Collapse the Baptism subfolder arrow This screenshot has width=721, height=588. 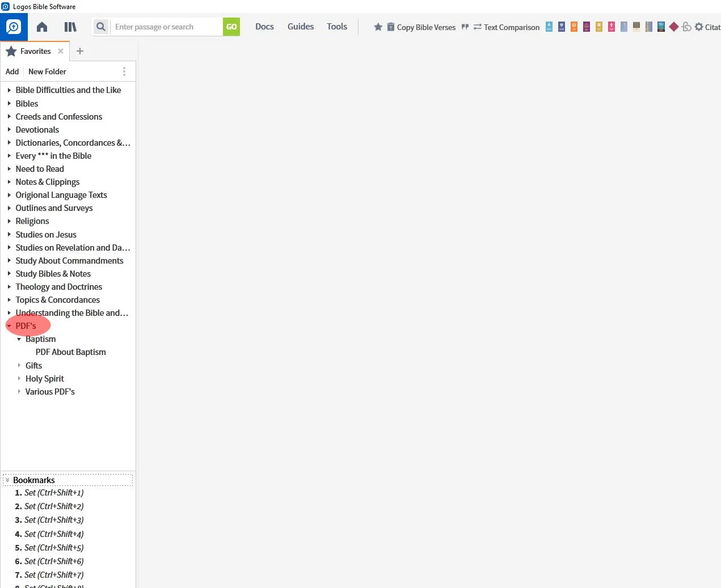pyautogui.click(x=19, y=339)
